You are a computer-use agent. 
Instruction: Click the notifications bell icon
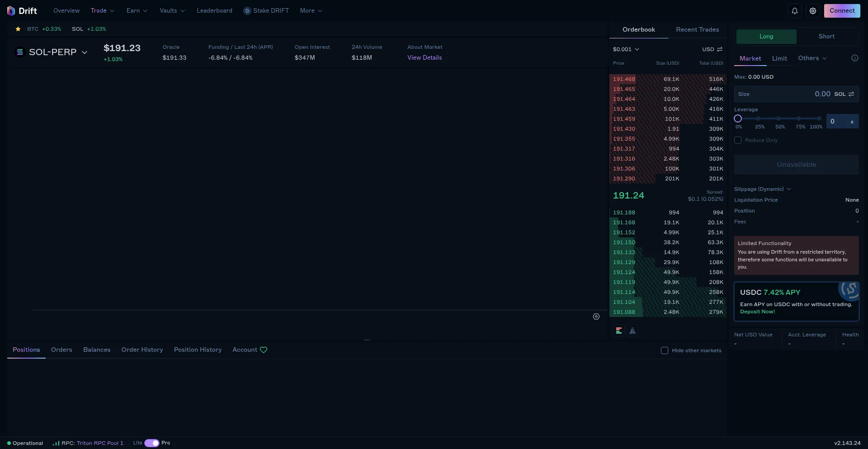point(794,11)
